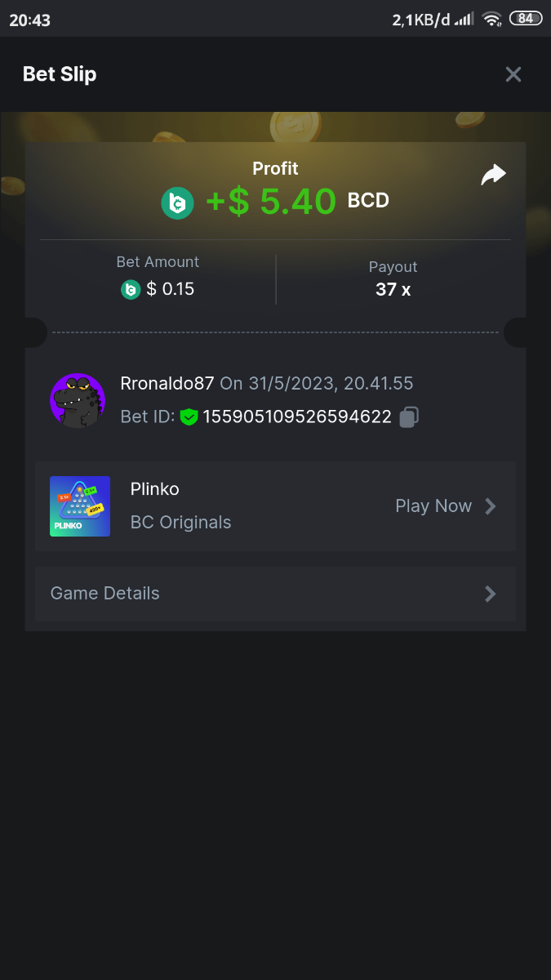
Task: Tap the battery indicator showing 84
Action: [525, 19]
